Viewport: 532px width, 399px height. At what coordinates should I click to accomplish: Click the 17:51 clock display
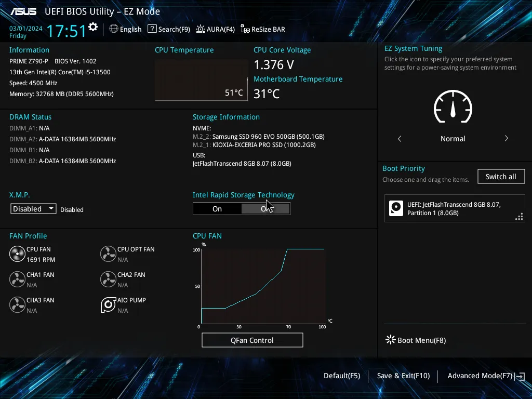[66, 31]
